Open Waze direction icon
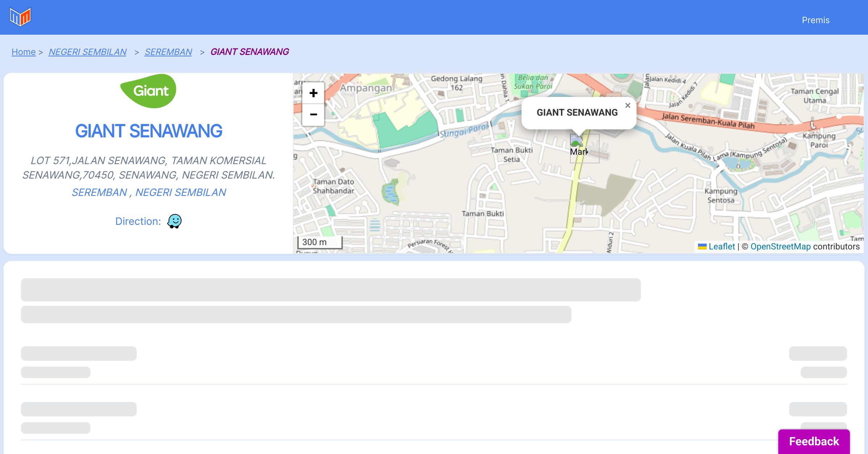Viewport: 868px width, 454px height. click(174, 221)
